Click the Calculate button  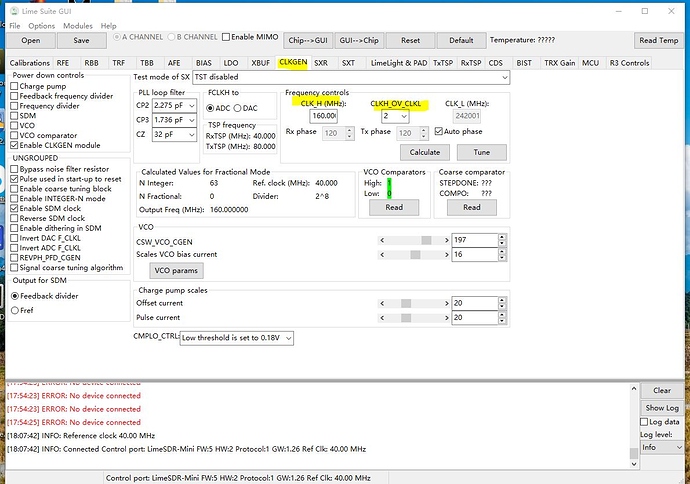pyautogui.click(x=425, y=152)
